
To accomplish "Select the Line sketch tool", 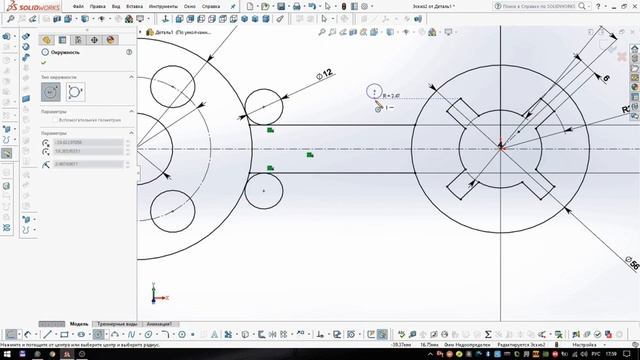I will click(47, 335).
